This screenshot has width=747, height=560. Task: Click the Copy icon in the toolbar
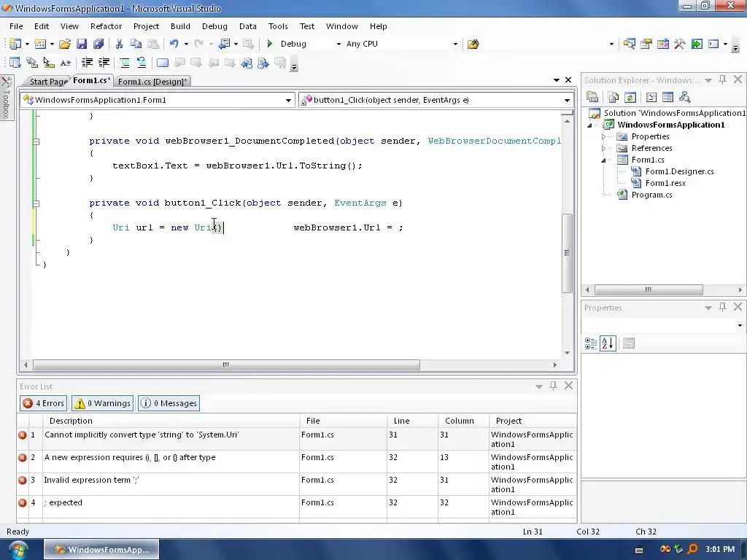136,44
